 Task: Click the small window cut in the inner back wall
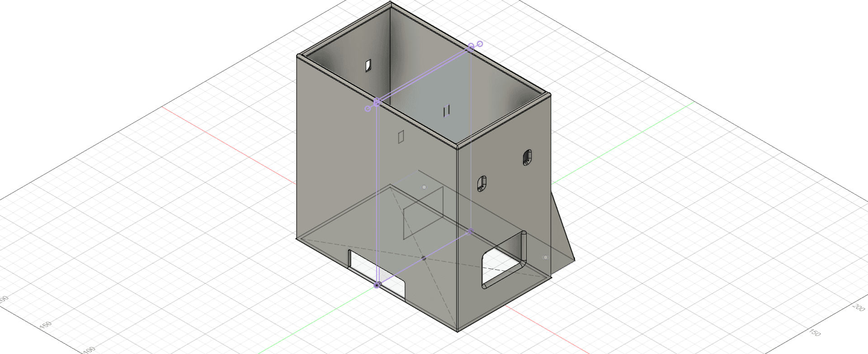tap(368, 66)
